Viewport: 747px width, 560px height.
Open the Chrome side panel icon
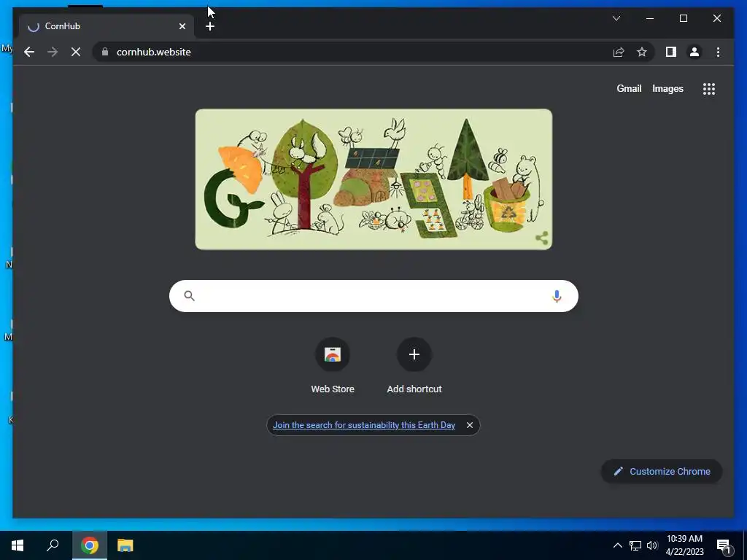[671, 52]
